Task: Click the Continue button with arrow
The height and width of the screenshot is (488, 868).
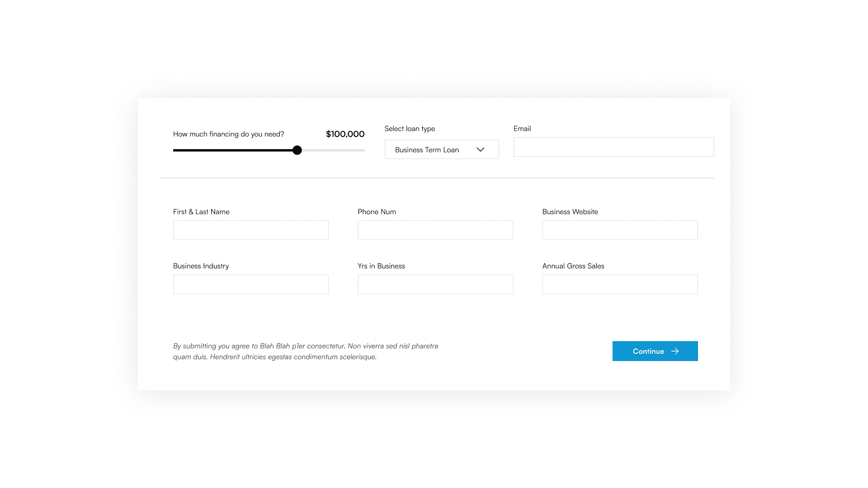Action: 655,351
